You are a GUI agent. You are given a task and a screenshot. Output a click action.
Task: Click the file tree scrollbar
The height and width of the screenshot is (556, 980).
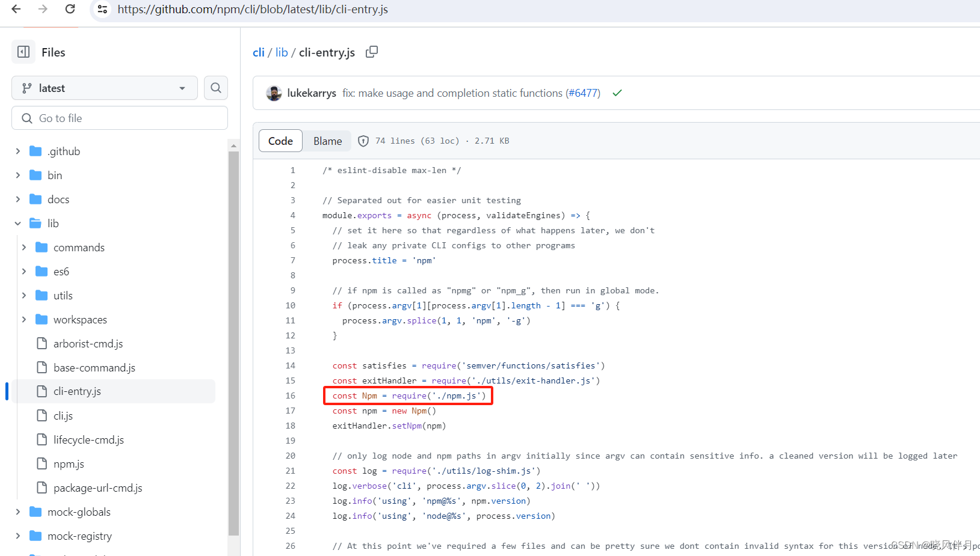pos(234,343)
